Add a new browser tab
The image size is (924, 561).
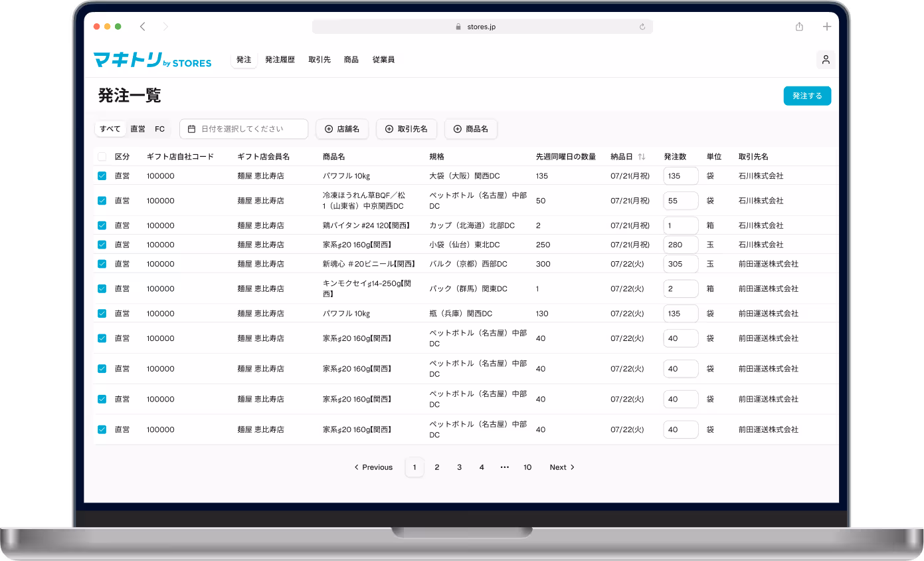(x=827, y=27)
